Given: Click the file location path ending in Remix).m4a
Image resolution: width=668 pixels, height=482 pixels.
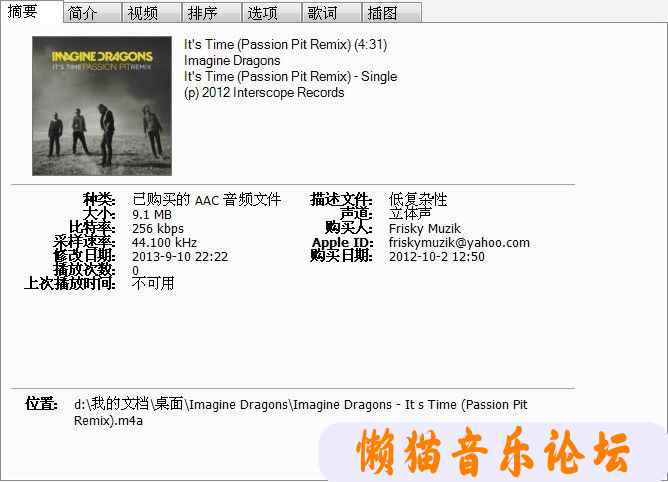Looking at the screenshot, I should tap(301, 413).
